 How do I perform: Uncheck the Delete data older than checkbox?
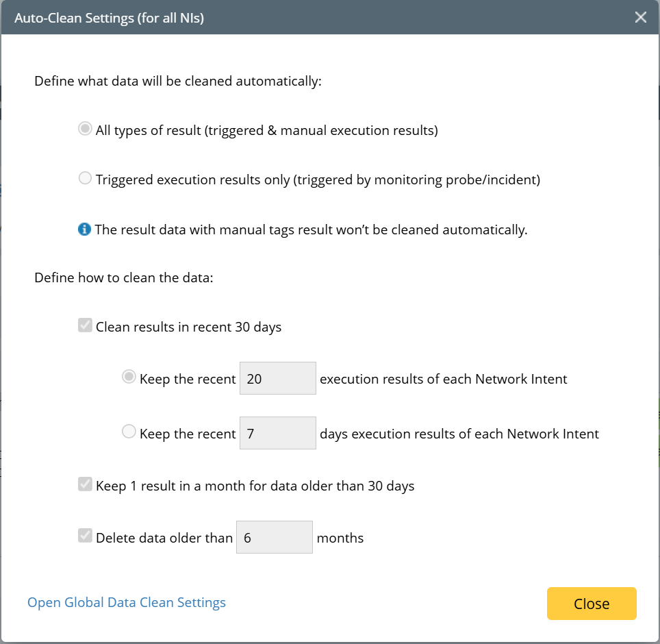(x=85, y=536)
